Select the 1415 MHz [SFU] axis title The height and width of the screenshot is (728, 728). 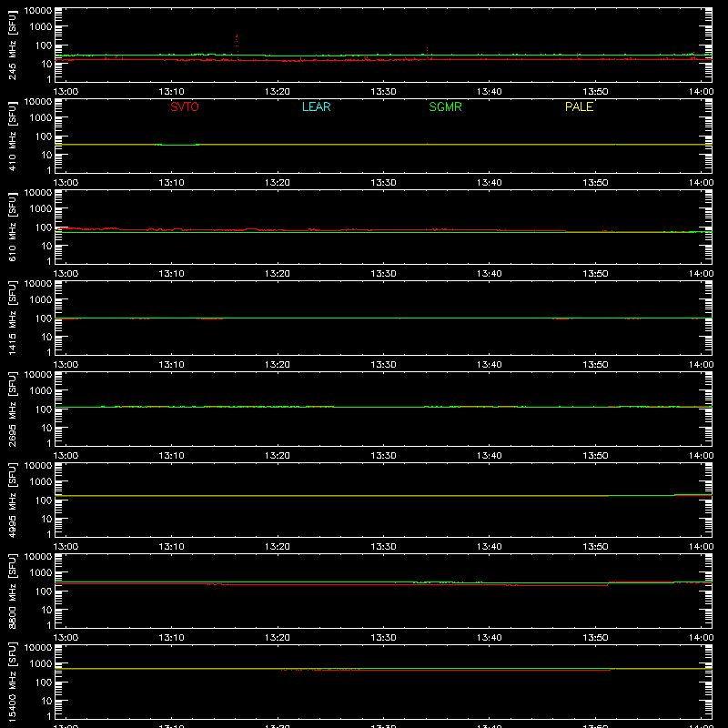point(13,318)
